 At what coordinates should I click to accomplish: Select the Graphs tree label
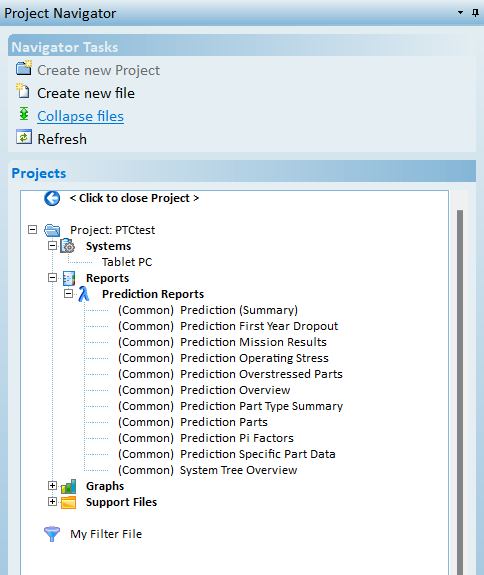(x=105, y=486)
